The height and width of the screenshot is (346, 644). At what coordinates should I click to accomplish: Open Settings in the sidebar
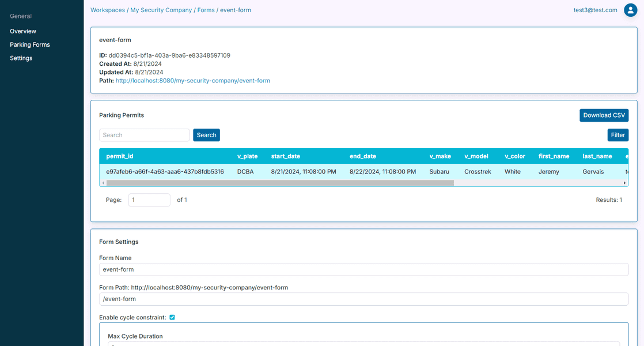[21, 58]
